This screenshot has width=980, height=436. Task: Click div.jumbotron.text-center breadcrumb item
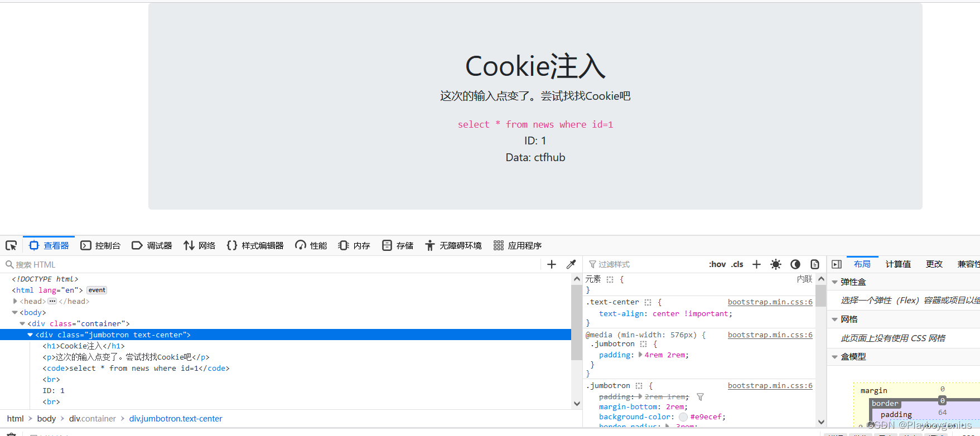pyautogui.click(x=176, y=419)
